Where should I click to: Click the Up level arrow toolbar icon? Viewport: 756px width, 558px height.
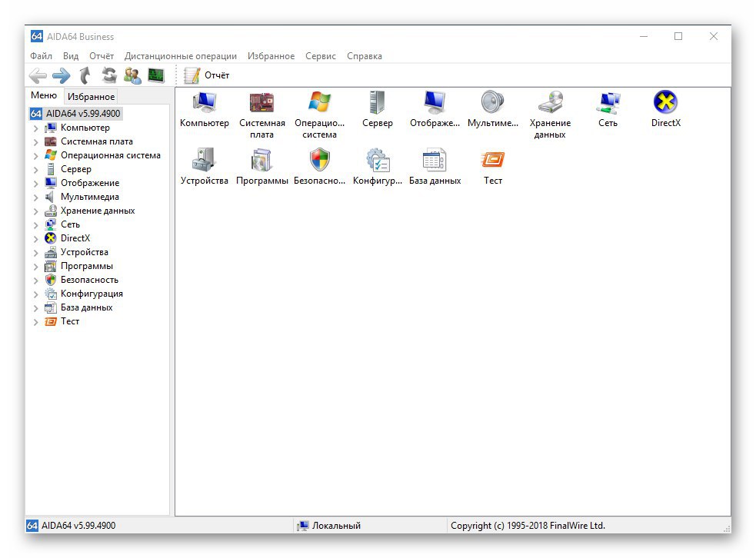(x=85, y=75)
